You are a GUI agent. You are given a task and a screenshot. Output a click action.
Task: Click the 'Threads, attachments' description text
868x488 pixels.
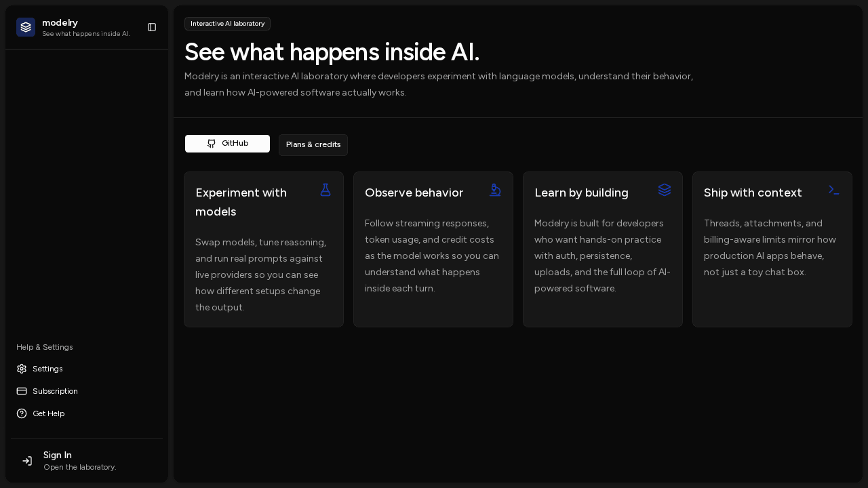pyautogui.click(x=770, y=247)
